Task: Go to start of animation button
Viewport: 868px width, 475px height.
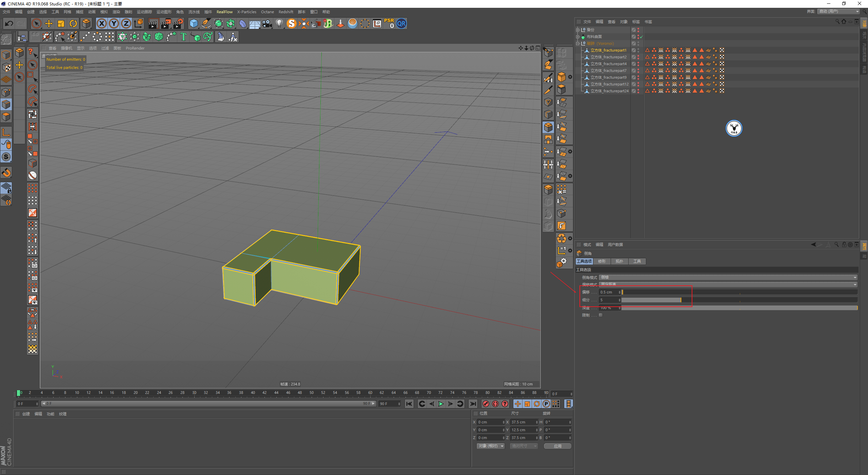Action: [x=409, y=404]
